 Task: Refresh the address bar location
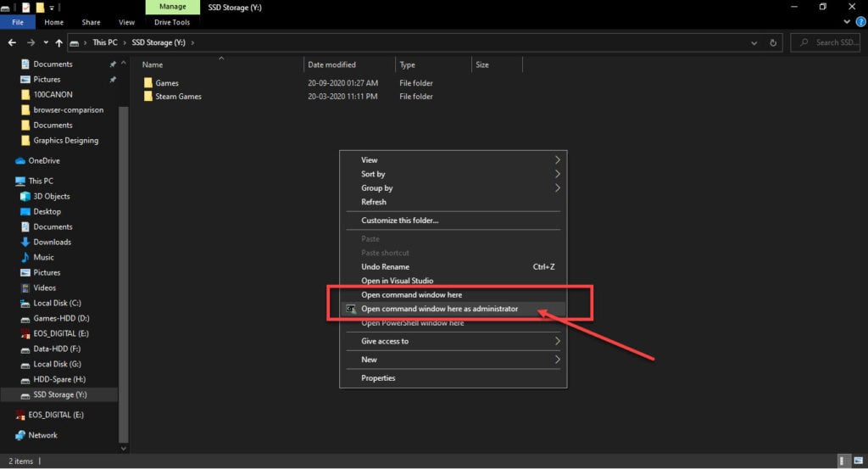coord(773,42)
